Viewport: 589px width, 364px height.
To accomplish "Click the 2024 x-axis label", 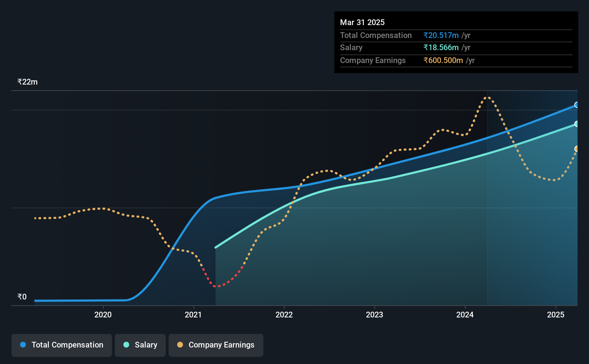I will tap(465, 315).
